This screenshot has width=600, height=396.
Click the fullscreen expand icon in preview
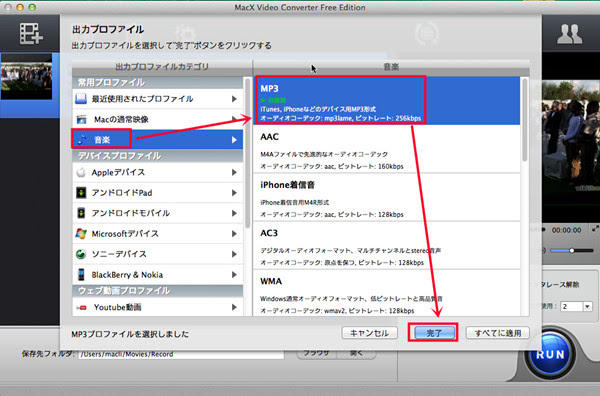coord(595,229)
